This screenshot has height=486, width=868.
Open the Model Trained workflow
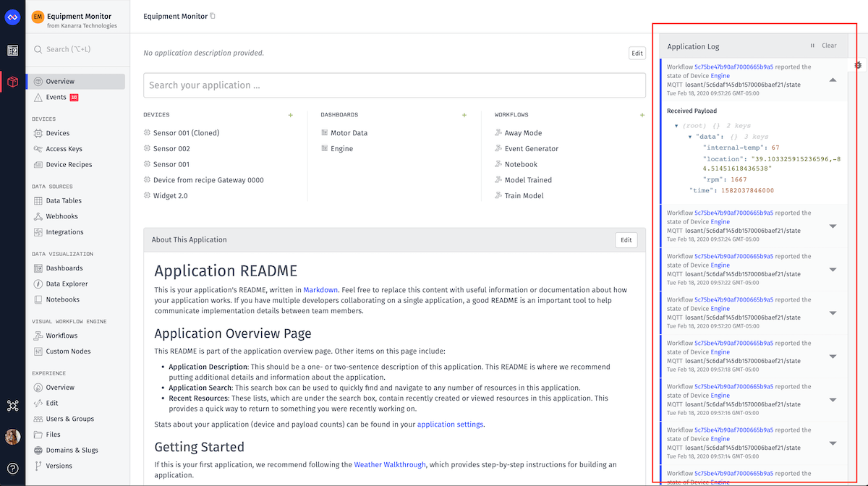pyautogui.click(x=528, y=180)
